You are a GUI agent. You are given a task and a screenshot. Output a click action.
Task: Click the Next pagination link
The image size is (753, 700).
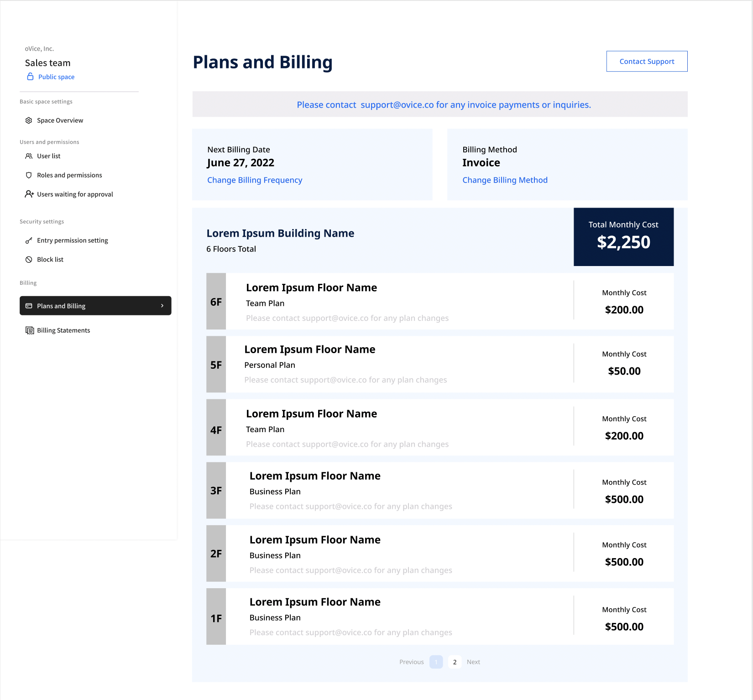[473, 662]
